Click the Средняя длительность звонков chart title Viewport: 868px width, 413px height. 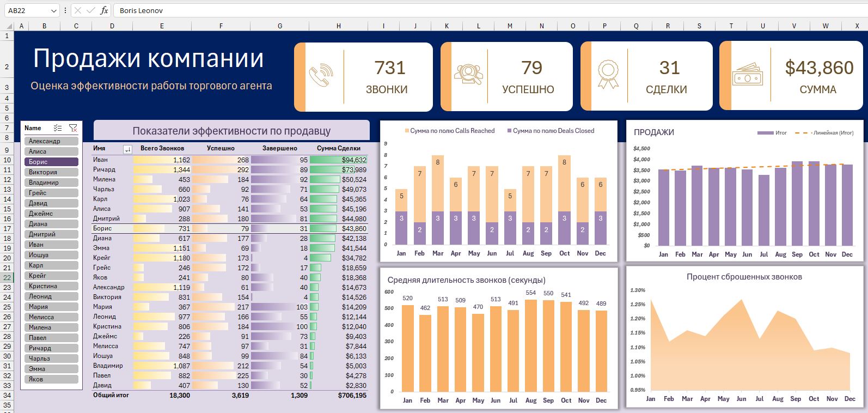[x=466, y=280]
